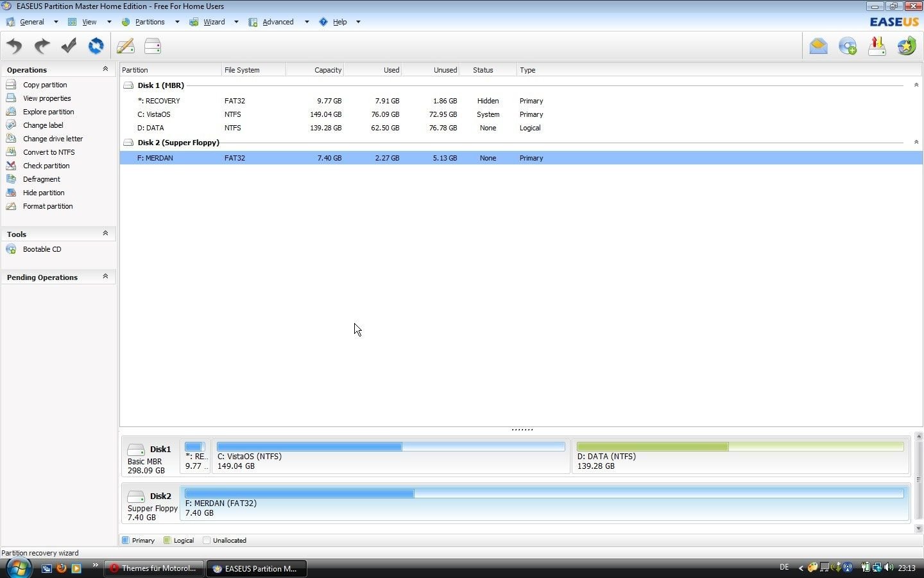Click Bootable CD icon under Tools

pos(11,249)
